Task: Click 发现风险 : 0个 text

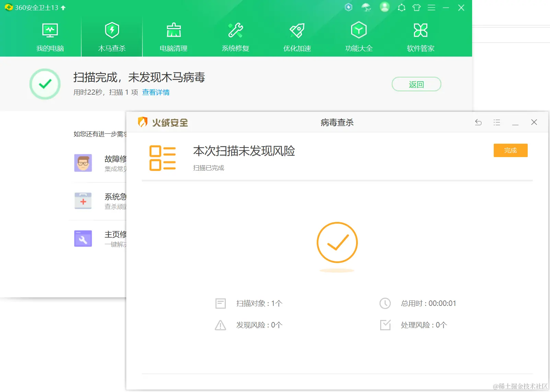Action: (x=259, y=325)
